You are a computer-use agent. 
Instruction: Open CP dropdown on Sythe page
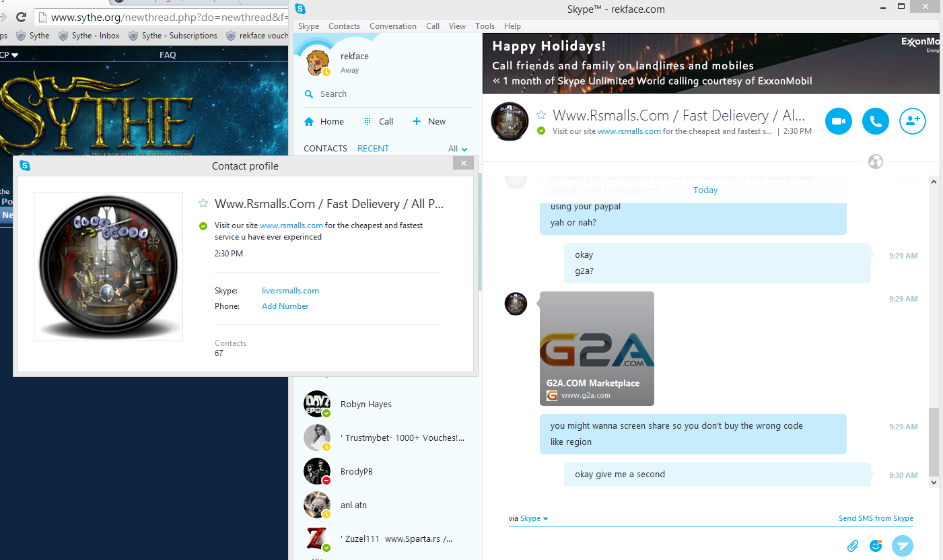9,55
